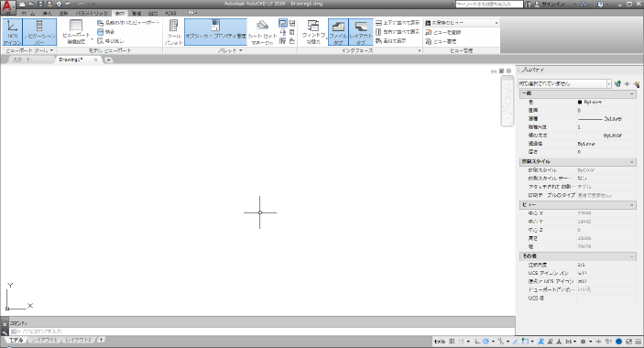Collapse the 印刷スタイル section in Properties
Image resolution: width=644 pixels, height=348 pixels.
coord(632,162)
